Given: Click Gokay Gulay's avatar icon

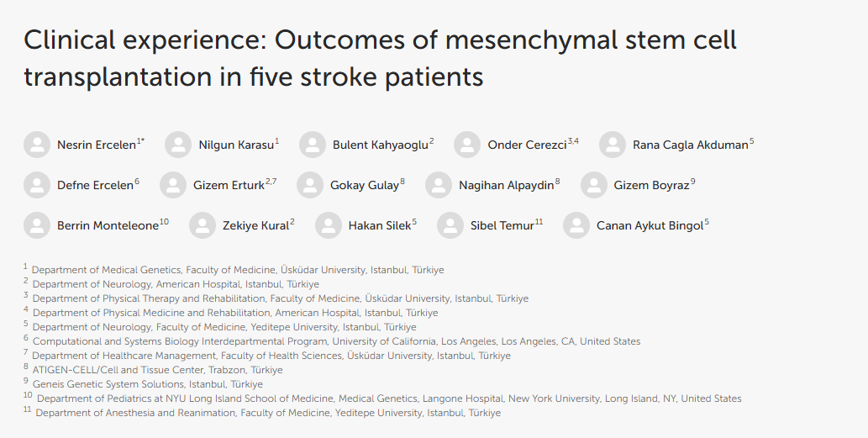Looking at the screenshot, I should pyautogui.click(x=310, y=185).
